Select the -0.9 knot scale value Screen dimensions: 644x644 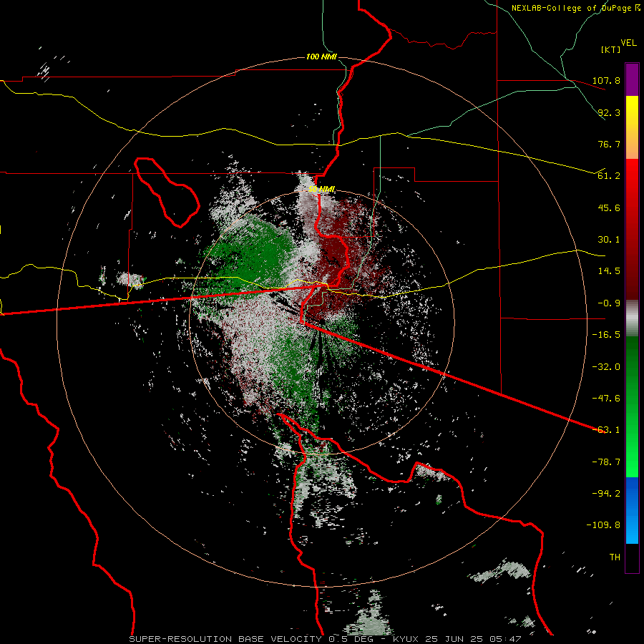click(609, 303)
